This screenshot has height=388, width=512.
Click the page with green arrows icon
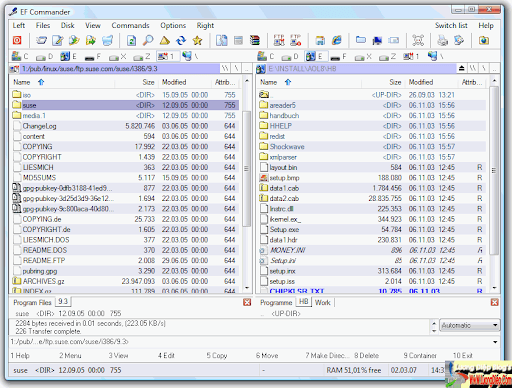coord(132,40)
